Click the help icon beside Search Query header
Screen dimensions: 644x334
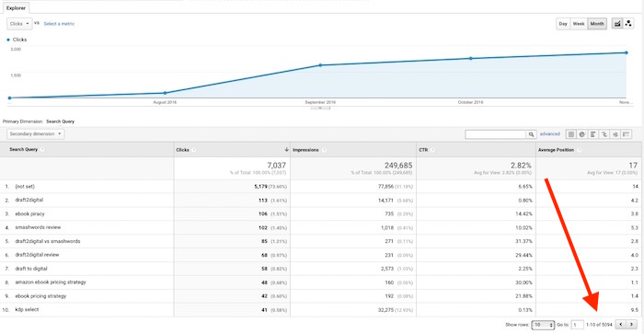click(x=42, y=150)
